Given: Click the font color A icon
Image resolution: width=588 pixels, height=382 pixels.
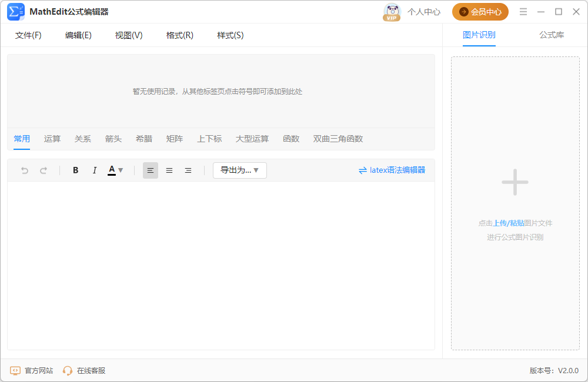Looking at the screenshot, I should tap(112, 170).
